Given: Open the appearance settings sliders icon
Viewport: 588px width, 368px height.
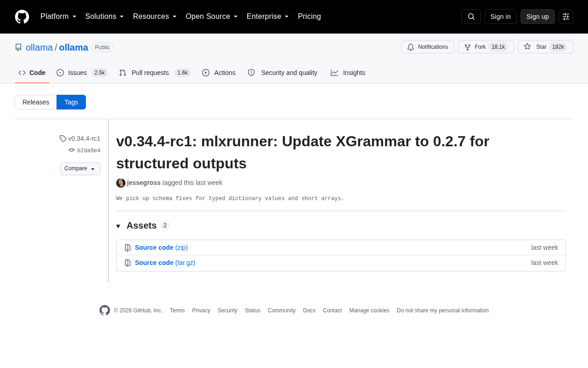Looking at the screenshot, I should (x=566, y=17).
